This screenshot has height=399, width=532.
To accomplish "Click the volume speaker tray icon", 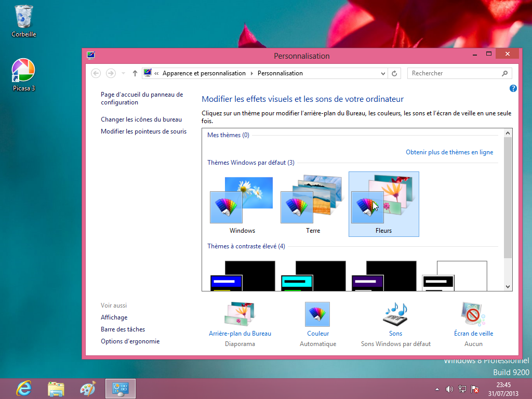I will coord(449,389).
